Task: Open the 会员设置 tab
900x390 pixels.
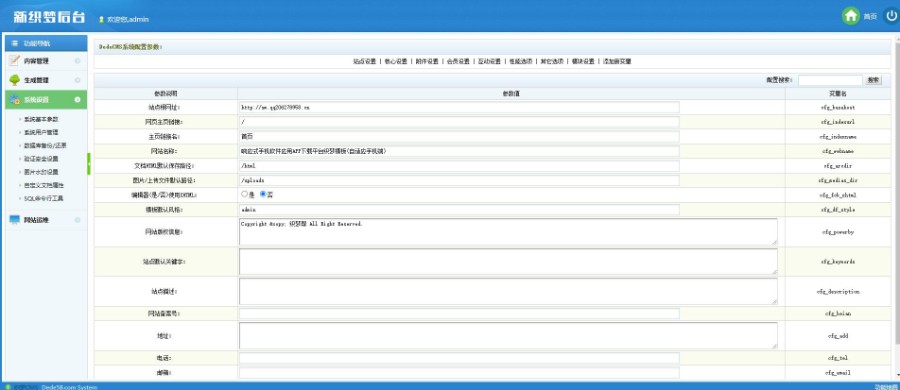Action: coord(459,61)
